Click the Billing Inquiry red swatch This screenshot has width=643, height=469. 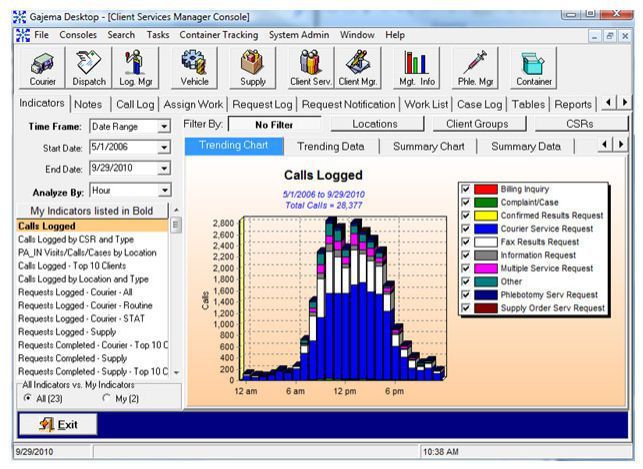click(486, 189)
